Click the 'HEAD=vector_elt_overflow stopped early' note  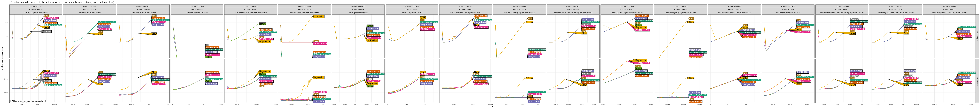click(29, 101)
